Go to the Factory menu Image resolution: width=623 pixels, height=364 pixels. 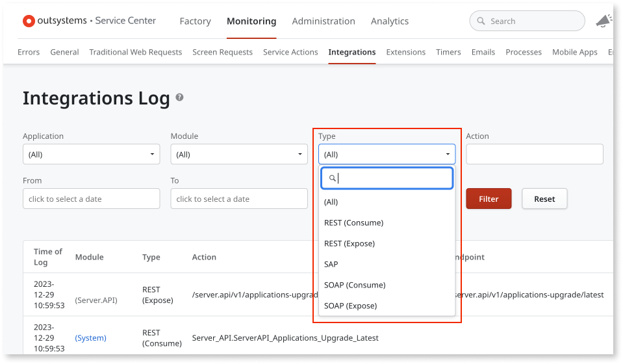pos(195,21)
